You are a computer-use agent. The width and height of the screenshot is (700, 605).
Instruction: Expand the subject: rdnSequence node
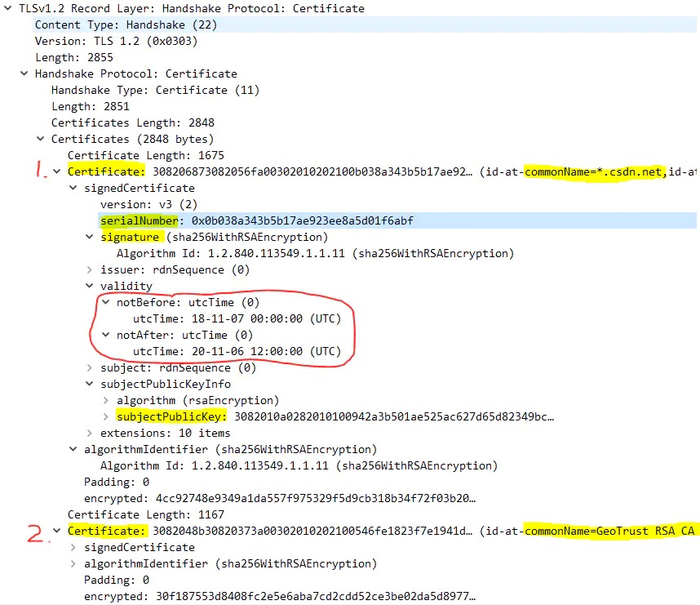(x=89, y=367)
